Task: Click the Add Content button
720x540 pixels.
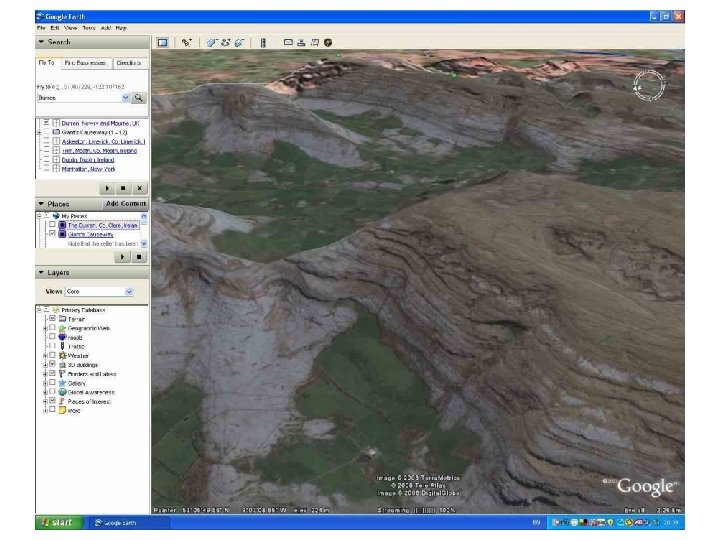Action: [125, 204]
